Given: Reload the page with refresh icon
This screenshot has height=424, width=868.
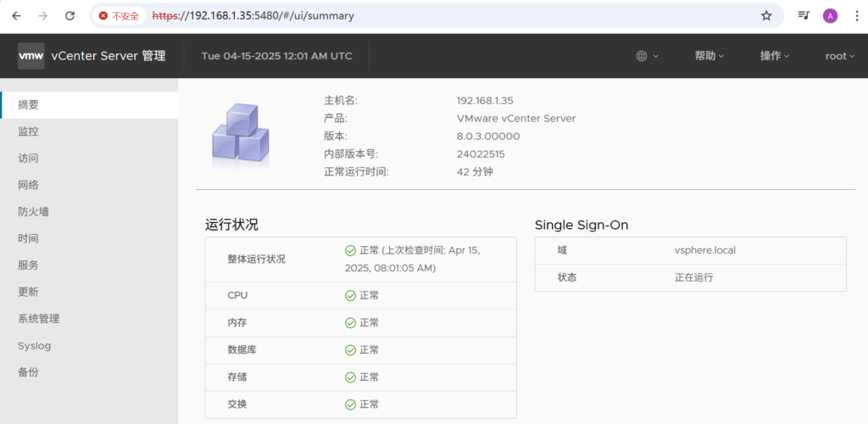Looking at the screenshot, I should [70, 16].
